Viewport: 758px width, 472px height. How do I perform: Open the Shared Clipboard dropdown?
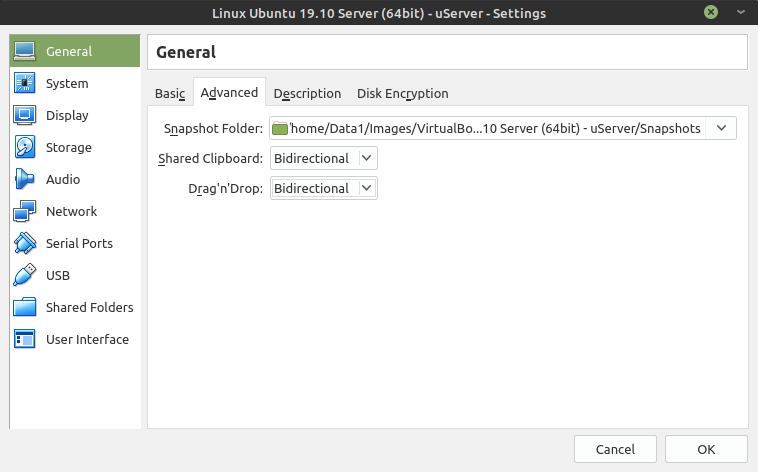coord(323,158)
